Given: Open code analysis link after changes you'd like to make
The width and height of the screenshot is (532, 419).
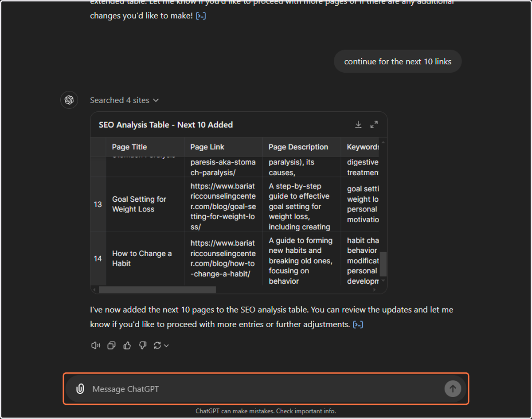Looking at the screenshot, I should pyautogui.click(x=201, y=16).
